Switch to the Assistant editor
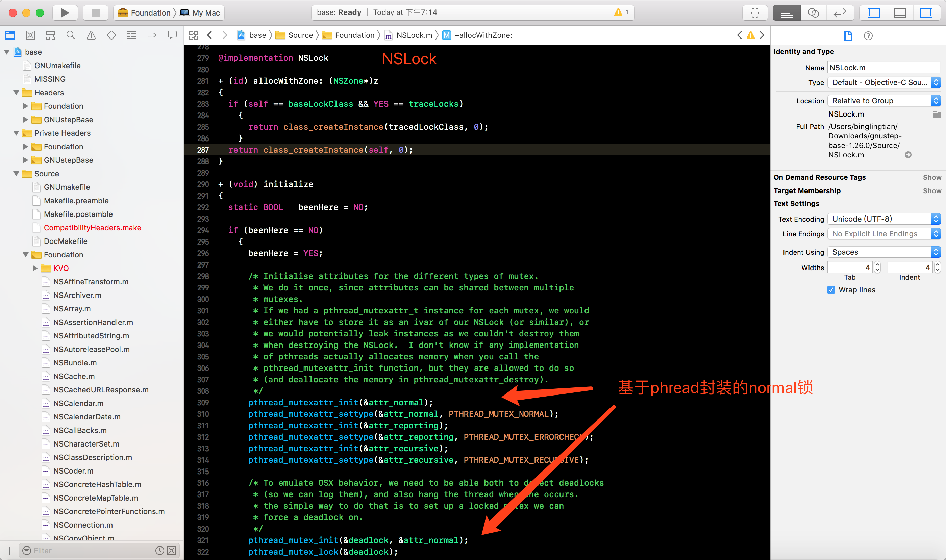The height and width of the screenshot is (560, 946). click(813, 13)
